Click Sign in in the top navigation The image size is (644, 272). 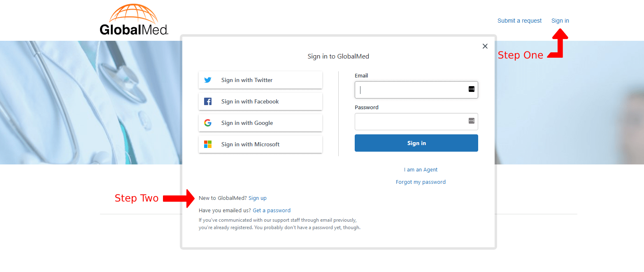tap(560, 20)
